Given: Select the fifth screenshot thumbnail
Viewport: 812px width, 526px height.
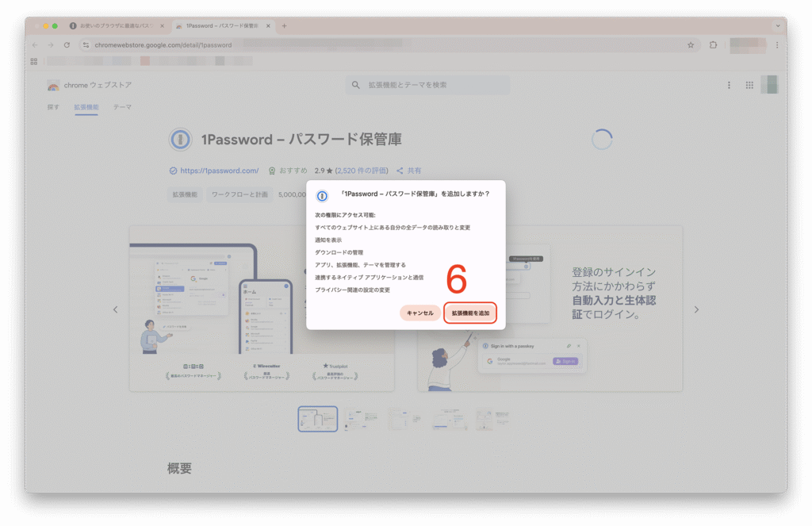Looking at the screenshot, I should (x=493, y=419).
